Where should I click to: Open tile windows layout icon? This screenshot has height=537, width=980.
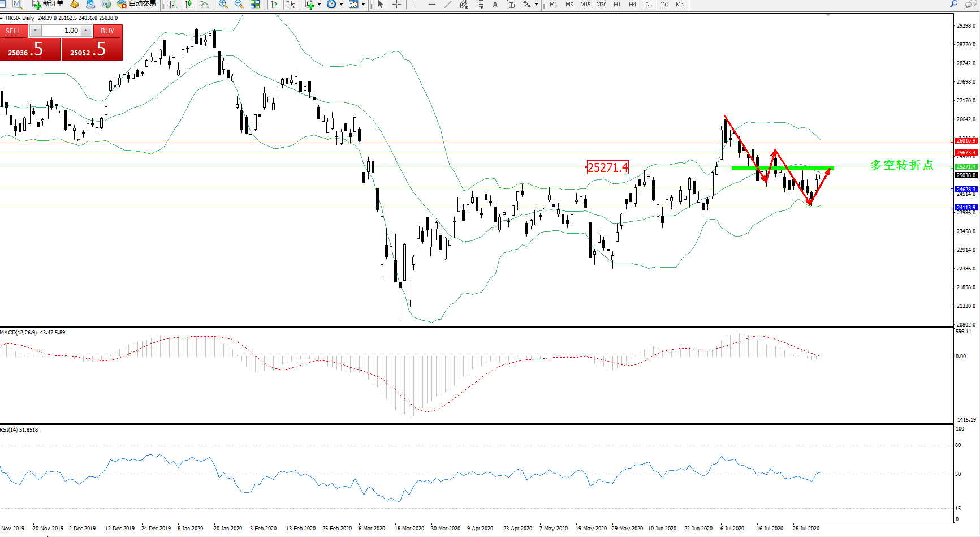coord(256,5)
